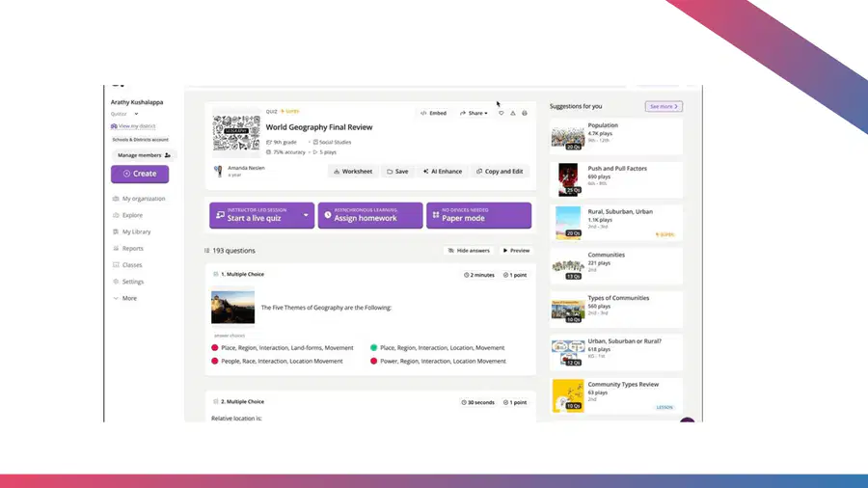The image size is (868, 488).
Task: Click the Reports sidebar icon
Action: coord(116,249)
